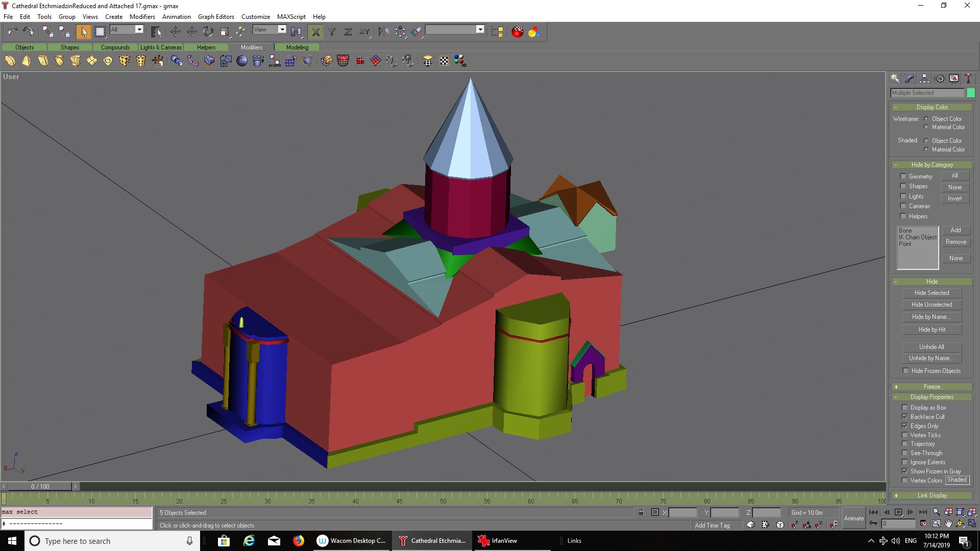Switch to the Modeling tab
This screenshot has height=551, width=980.
point(297,47)
